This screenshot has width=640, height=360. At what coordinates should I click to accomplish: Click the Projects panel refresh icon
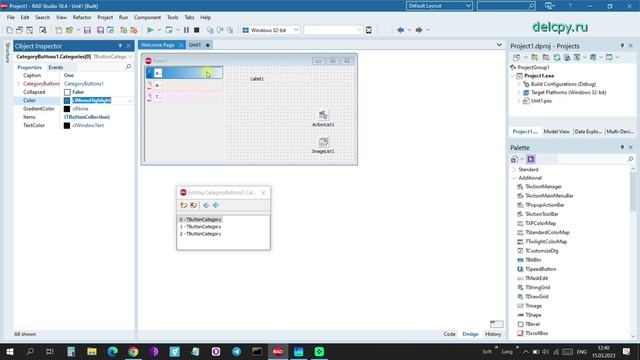click(x=557, y=58)
